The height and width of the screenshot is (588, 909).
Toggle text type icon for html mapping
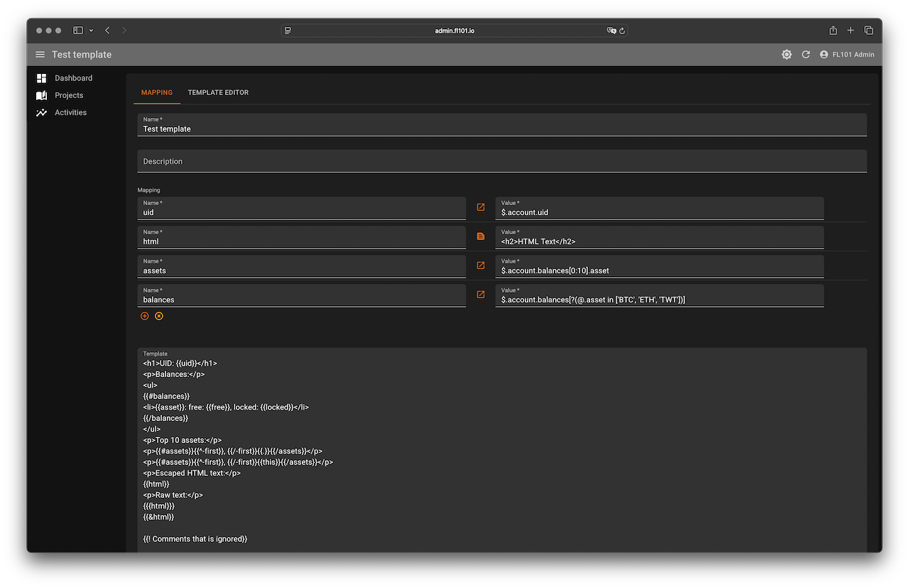point(481,236)
